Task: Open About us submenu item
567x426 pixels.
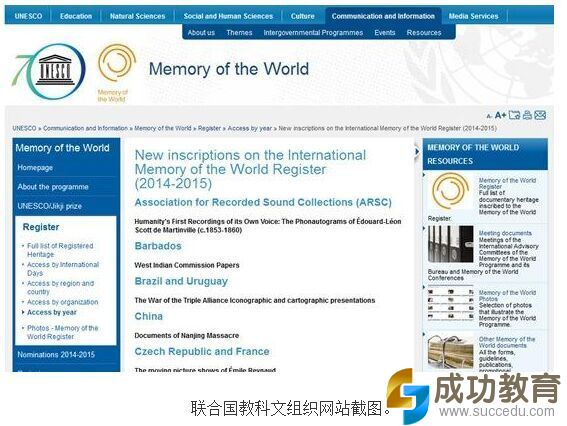Action: [x=201, y=33]
